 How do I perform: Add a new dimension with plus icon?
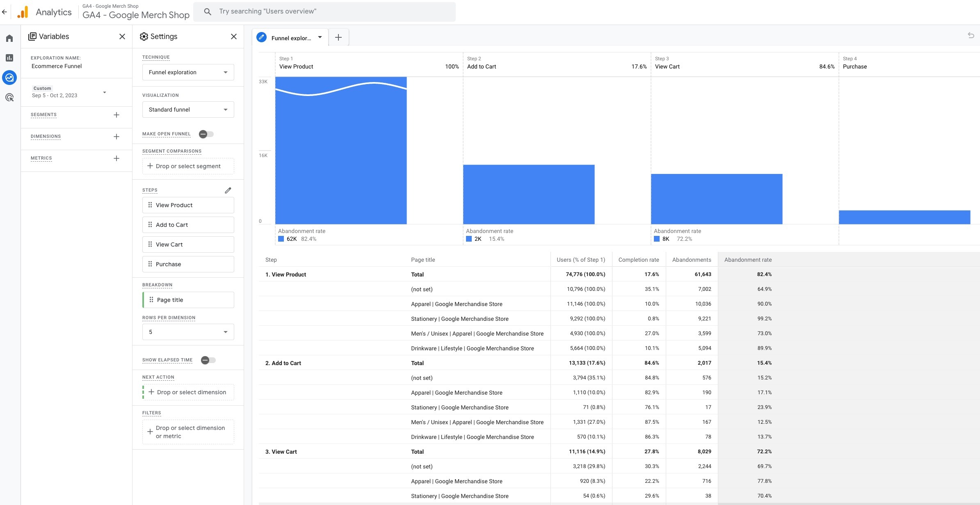click(x=117, y=137)
